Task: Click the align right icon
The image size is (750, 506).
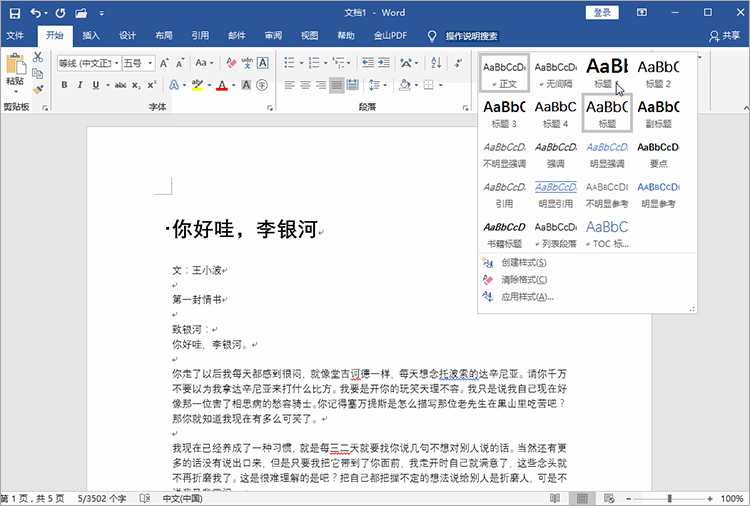Action: point(321,85)
